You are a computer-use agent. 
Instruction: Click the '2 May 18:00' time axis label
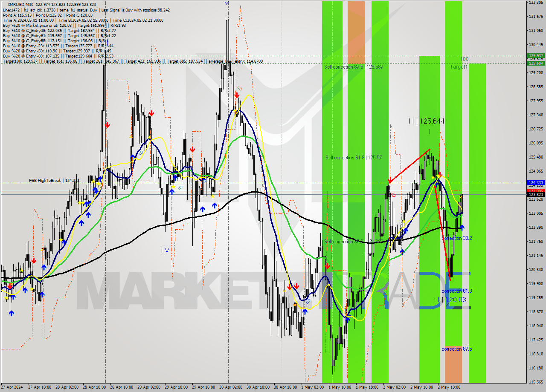(449, 388)
